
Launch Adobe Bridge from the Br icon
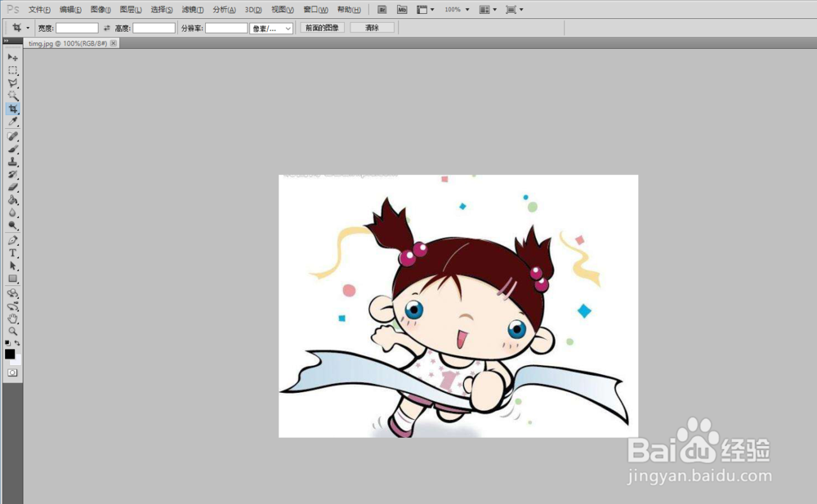click(x=382, y=9)
